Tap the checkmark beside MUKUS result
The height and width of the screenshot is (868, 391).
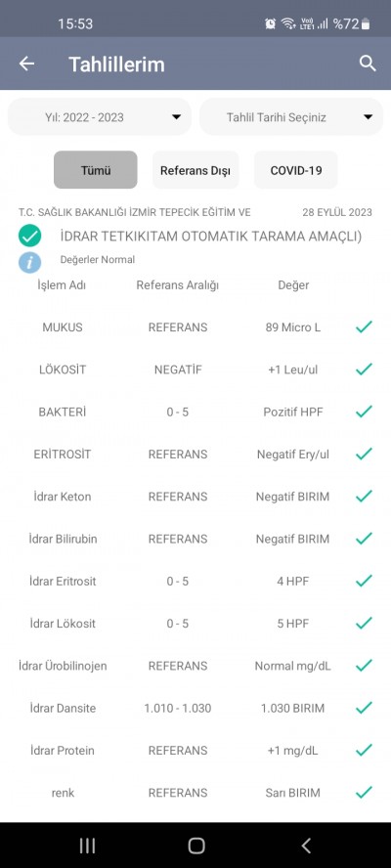click(x=364, y=327)
